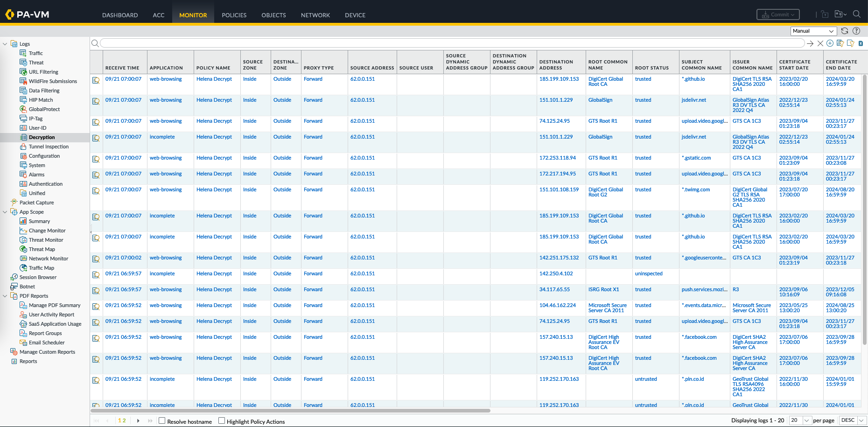Click the Save Filter icon
The width and height of the screenshot is (868, 427).
(x=840, y=43)
